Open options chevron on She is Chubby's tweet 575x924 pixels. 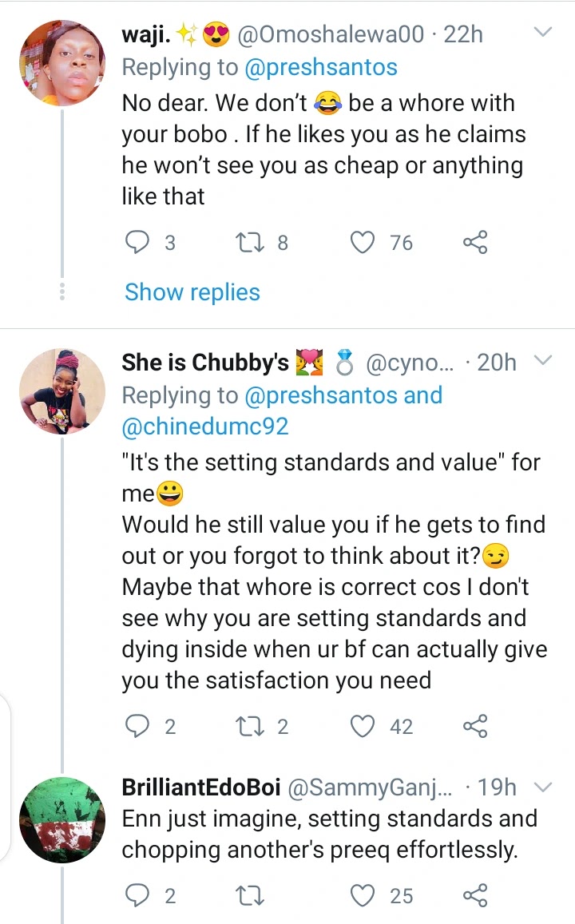coord(542,362)
